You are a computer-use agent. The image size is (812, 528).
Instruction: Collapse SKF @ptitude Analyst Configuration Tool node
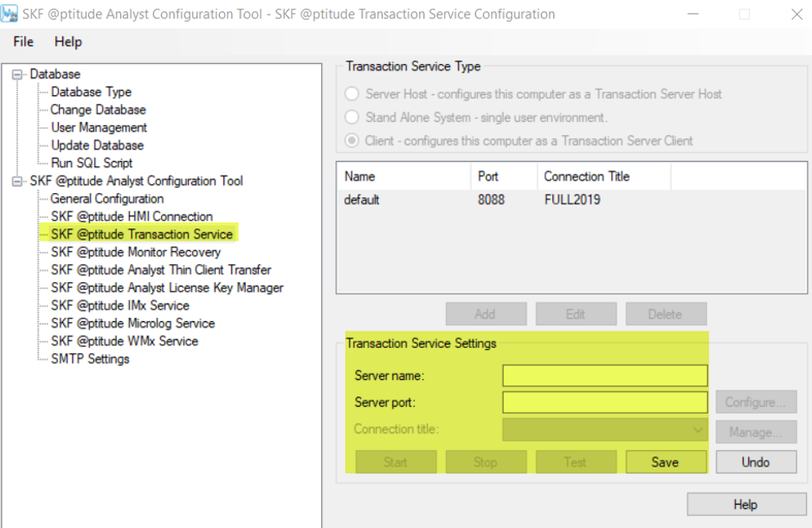click(x=17, y=181)
